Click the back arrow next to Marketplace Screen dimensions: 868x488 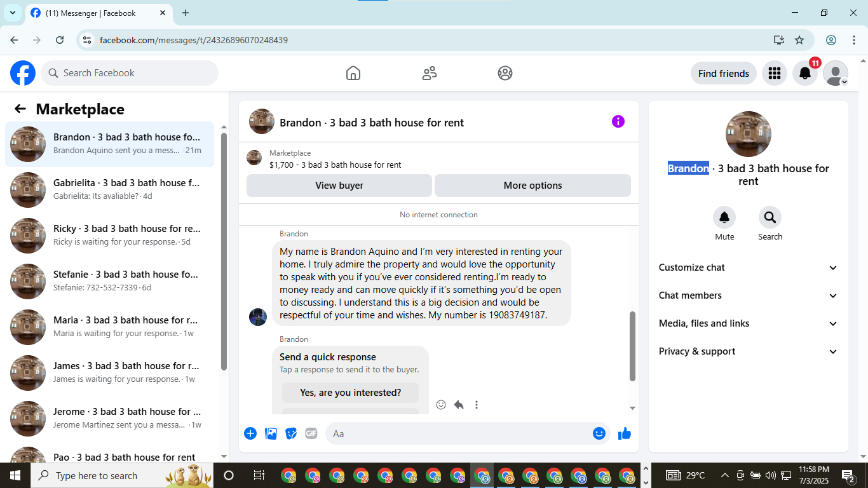[x=20, y=109]
